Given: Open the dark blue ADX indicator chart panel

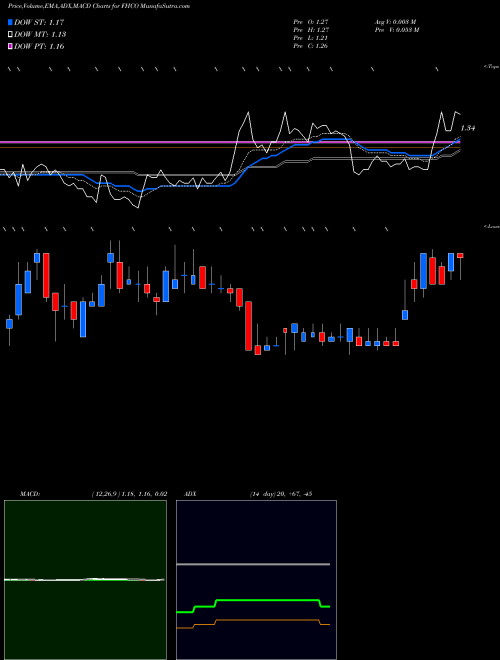Looking at the screenshot, I should click(256, 580).
